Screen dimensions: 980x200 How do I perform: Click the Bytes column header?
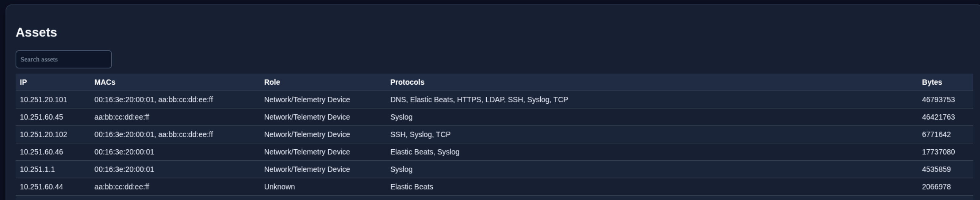932,82
